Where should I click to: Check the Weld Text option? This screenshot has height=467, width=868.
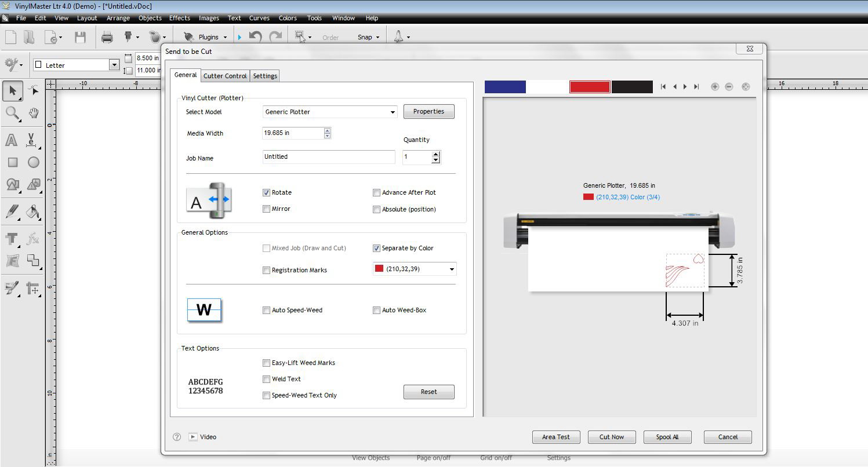click(267, 380)
